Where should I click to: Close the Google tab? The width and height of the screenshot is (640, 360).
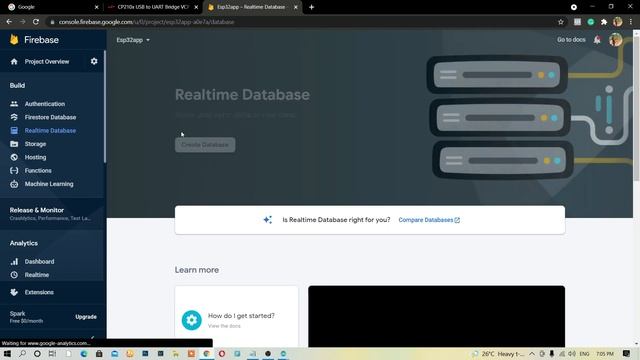(x=97, y=7)
